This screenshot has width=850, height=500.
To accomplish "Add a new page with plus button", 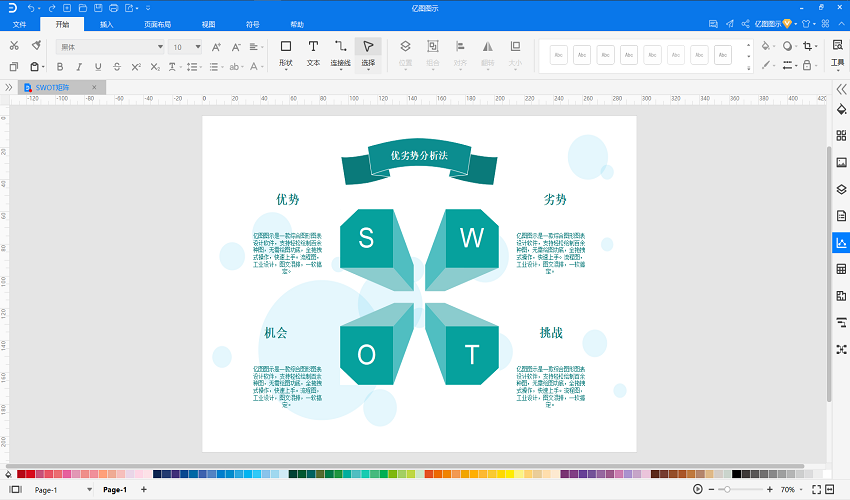I will pos(144,489).
